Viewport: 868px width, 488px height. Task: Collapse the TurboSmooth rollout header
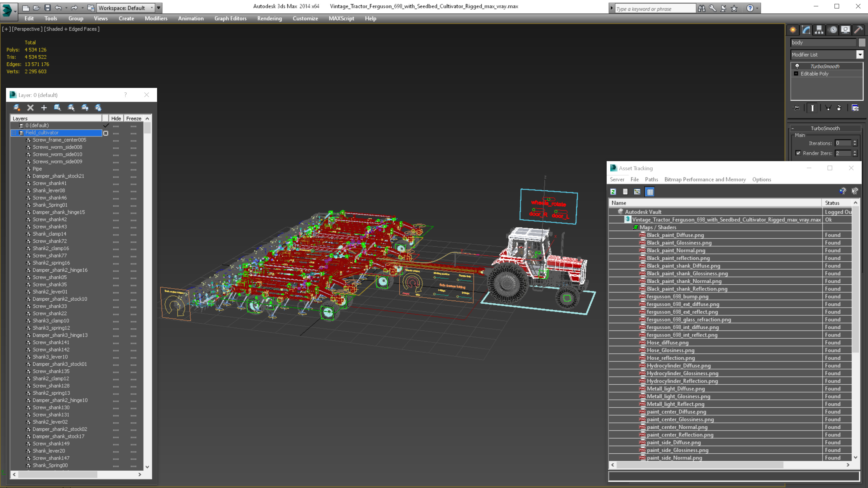click(x=825, y=128)
